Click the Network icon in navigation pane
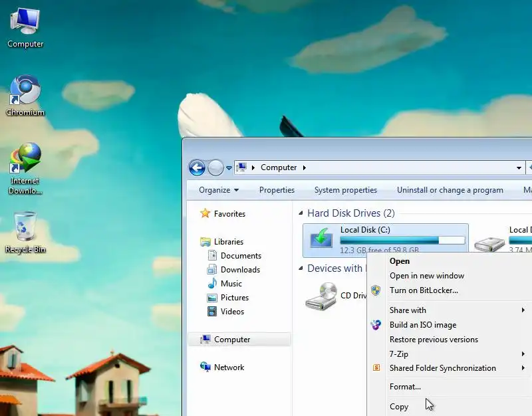 pos(205,367)
